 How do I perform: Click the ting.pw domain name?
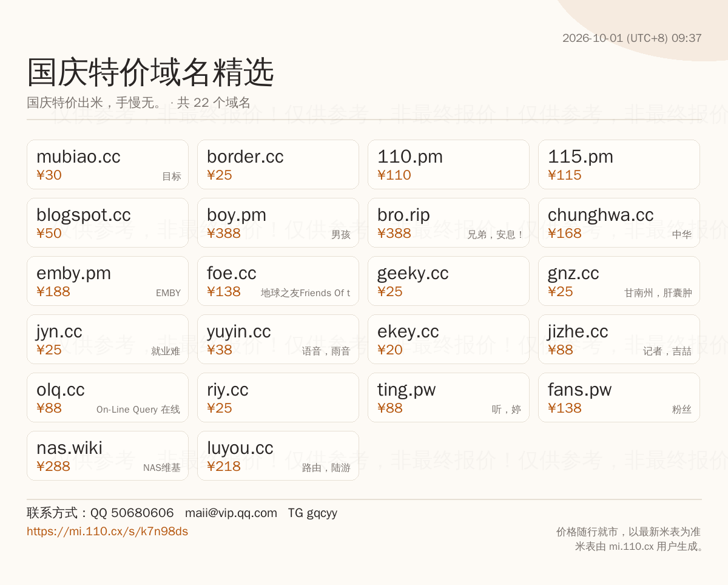click(x=406, y=390)
